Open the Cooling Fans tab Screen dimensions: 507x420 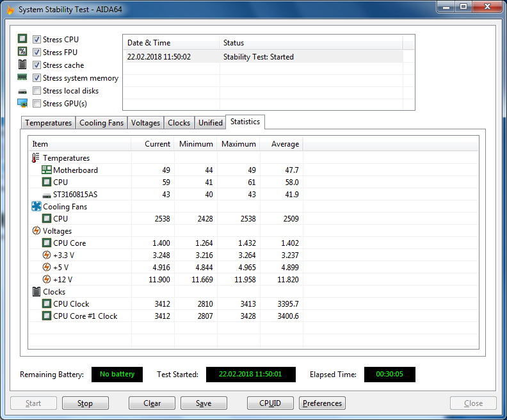point(101,123)
